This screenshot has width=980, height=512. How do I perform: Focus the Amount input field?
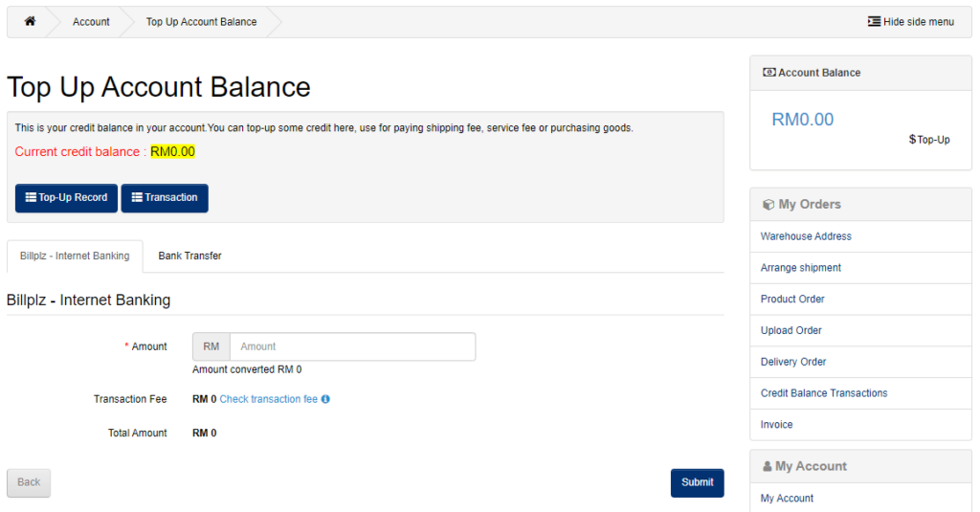click(352, 346)
